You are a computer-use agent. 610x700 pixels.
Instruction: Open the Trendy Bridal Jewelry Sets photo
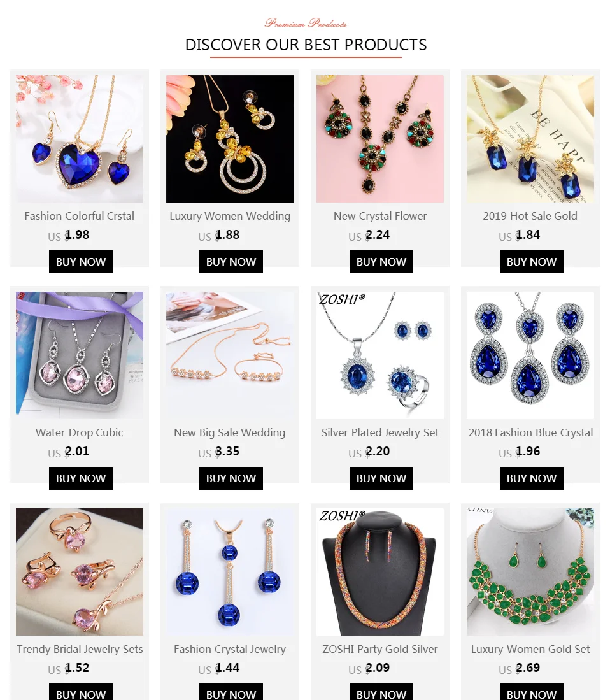pyautogui.click(x=80, y=572)
